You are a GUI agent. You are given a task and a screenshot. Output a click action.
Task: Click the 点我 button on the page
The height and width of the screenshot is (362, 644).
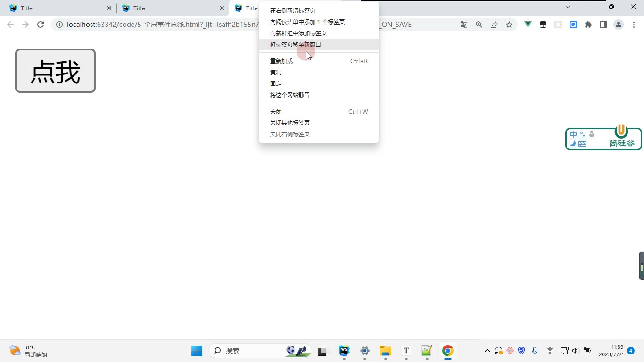tap(55, 71)
